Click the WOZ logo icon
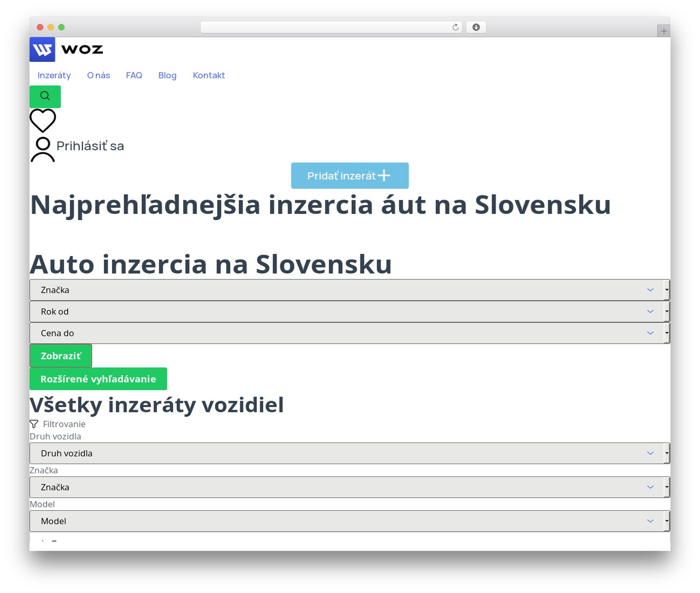 [42, 49]
